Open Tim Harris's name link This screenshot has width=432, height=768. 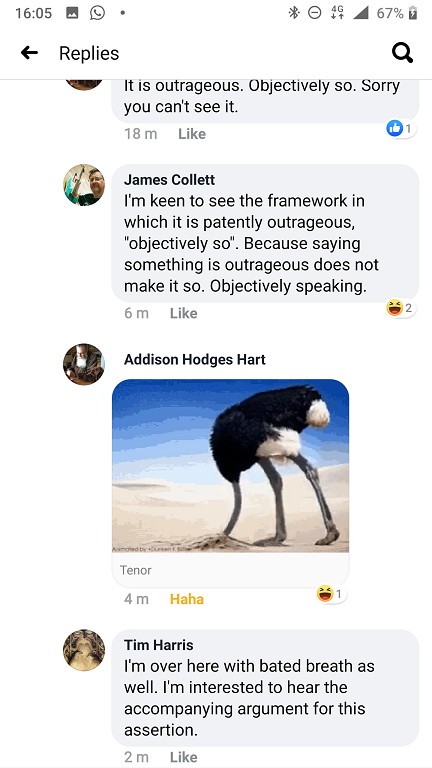[159, 645]
